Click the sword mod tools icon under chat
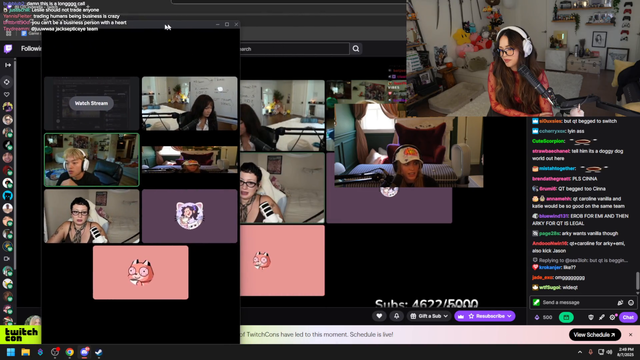The width and height of the screenshot is (640, 360). coord(602,317)
